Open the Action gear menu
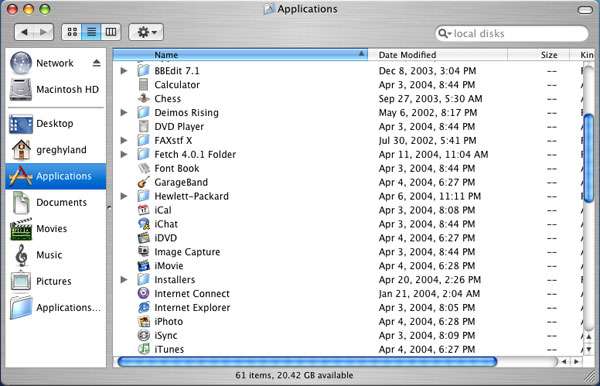600x386 pixels. (x=146, y=32)
